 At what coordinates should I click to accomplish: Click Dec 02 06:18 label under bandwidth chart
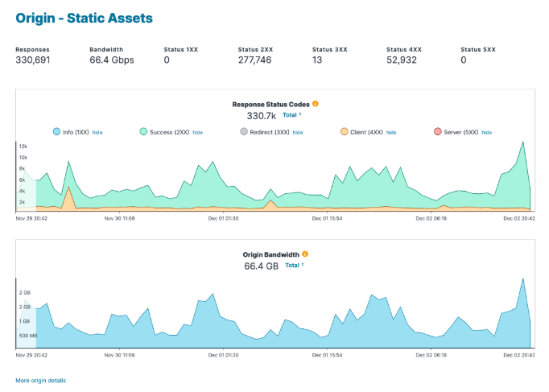pyautogui.click(x=431, y=355)
